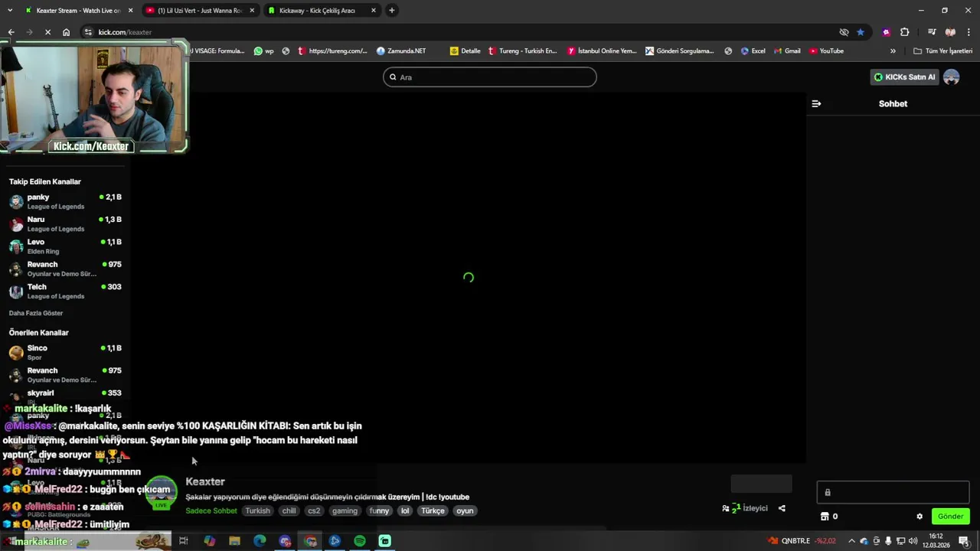Select the gaming tag
This screenshot has width=980, height=551.
coord(345,510)
